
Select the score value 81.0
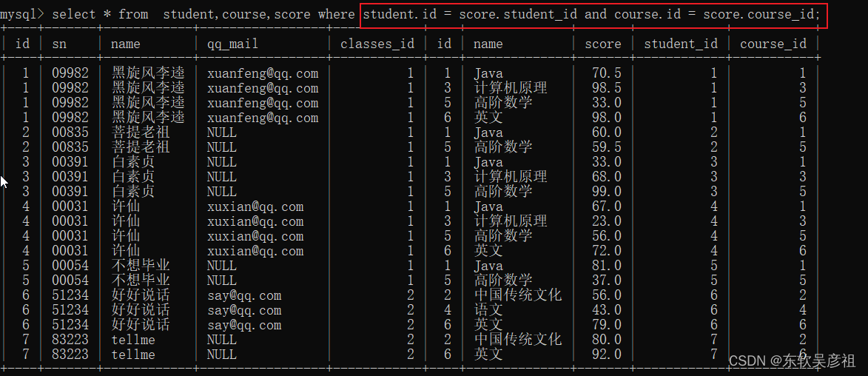click(607, 266)
